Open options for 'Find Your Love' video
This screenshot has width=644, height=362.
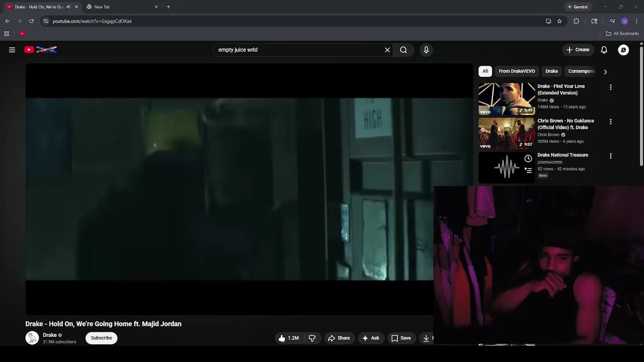pyautogui.click(x=611, y=87)
